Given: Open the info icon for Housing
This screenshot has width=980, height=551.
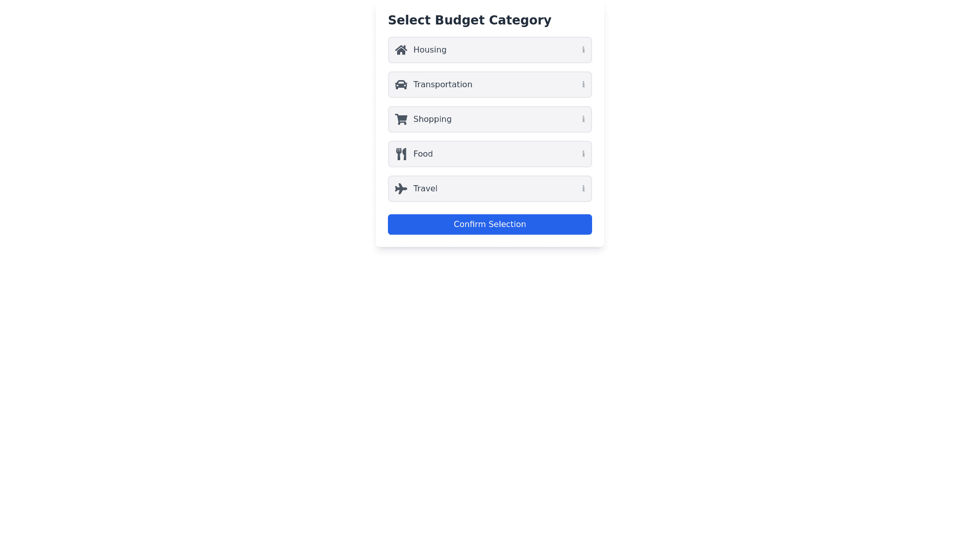Looking at the screenshot, I should point(583,50).
